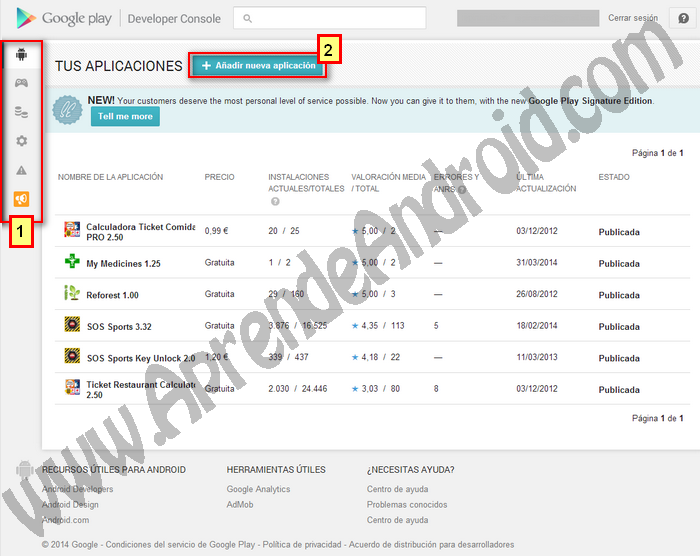Click Publicada status for SOS Sports 3.32
The image size is (700, 556).
[x=619, y=327]
